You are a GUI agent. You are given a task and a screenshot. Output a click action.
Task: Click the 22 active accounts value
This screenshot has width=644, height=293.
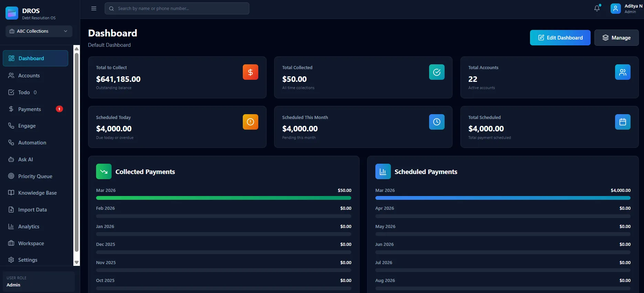[x=473, y=79]
